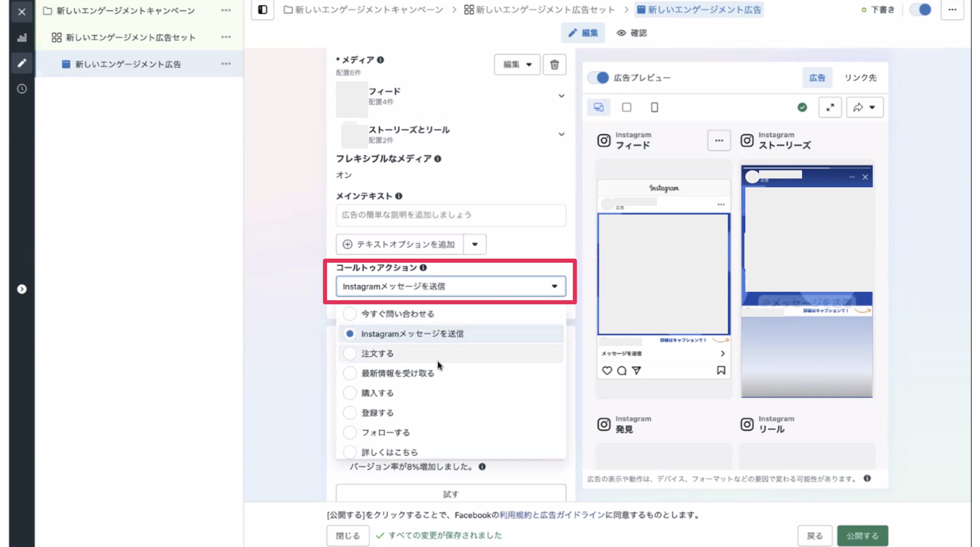Viewport: 980px width, 547px height.
Task: Open the share preview dropdown button
Action: 865,107
